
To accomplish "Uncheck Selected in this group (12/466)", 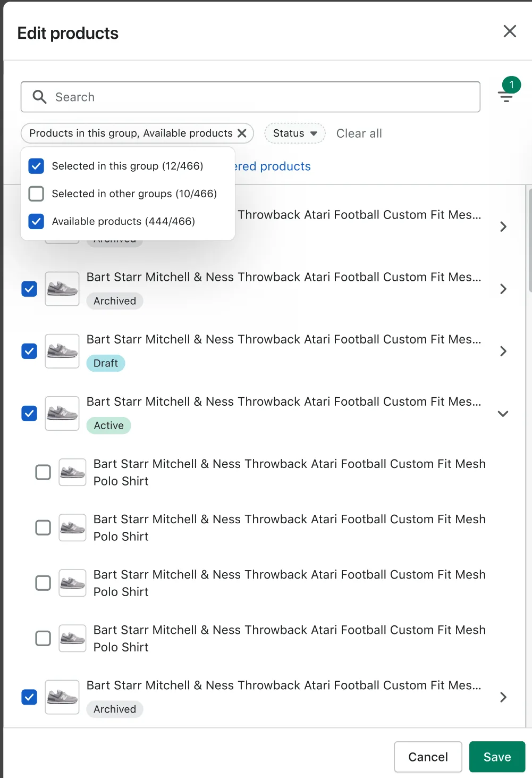I will pyautogui.click(x=36, y=166).
